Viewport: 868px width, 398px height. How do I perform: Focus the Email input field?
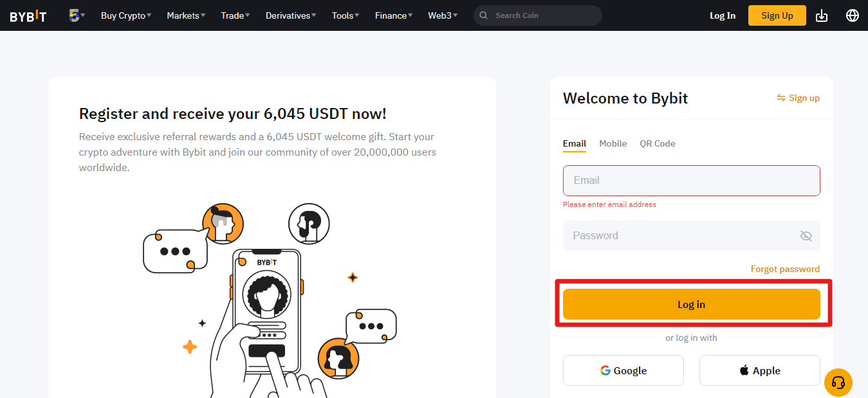pyautogui.click(x=692, y=181)
